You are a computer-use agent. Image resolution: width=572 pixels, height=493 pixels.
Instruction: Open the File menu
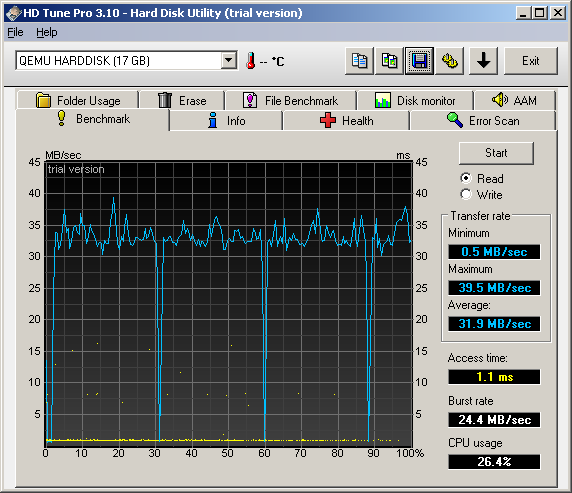[x=15, y=32]
